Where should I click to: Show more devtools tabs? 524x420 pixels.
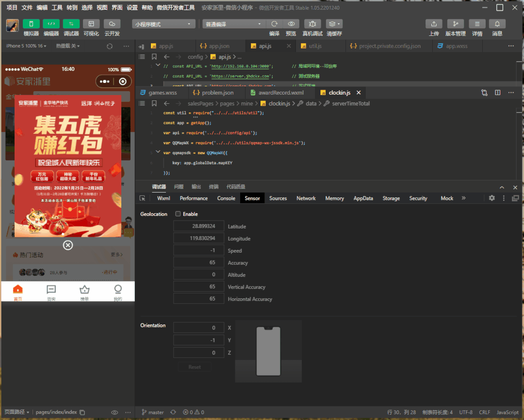[x=463, y=198]
